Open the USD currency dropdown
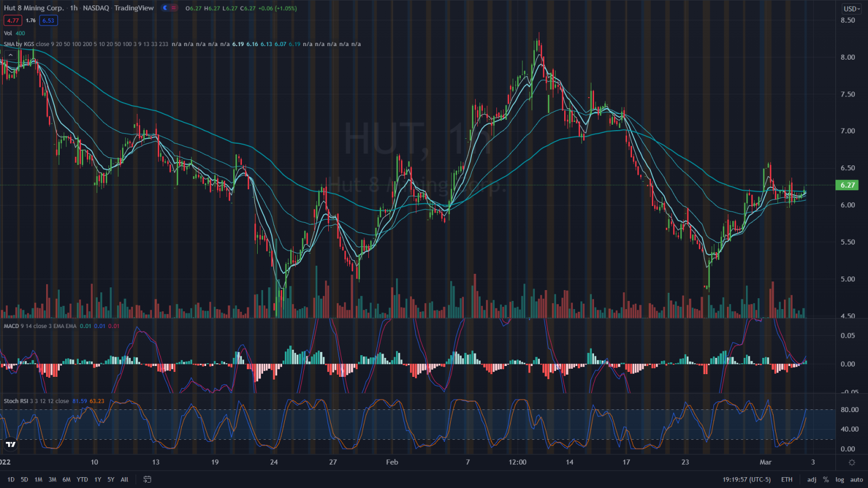Screen dimensions: 868x488 point(851,9)
